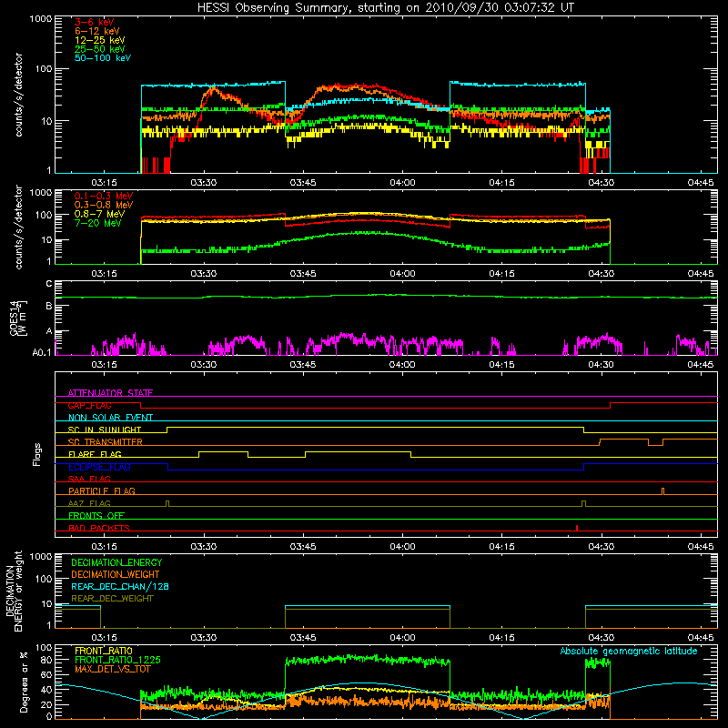Click the FRONT_RATIO_1225 legend label

tap(117, 660)
